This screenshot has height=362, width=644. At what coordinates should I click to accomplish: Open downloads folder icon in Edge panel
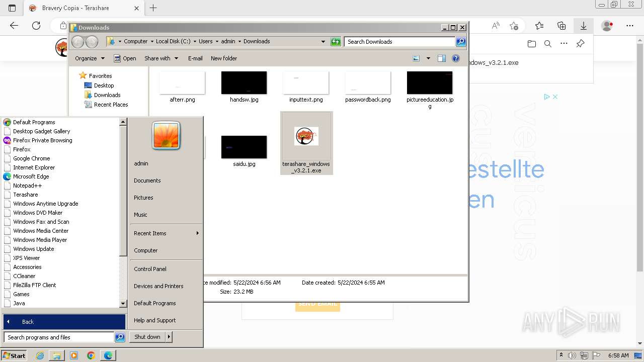532,44
